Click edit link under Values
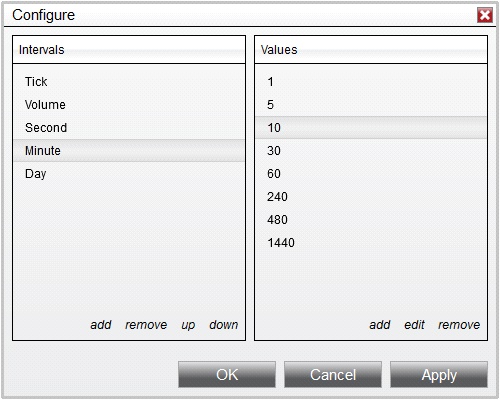This screenshot has height=400, width=500. click(414, 325)
